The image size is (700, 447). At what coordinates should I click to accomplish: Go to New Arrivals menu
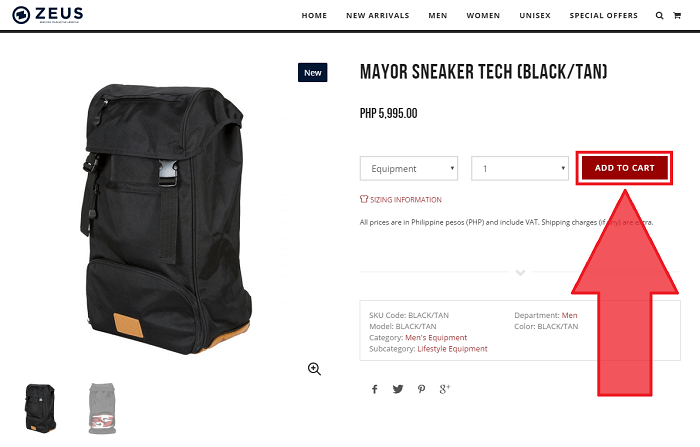[x=378, y=16]
